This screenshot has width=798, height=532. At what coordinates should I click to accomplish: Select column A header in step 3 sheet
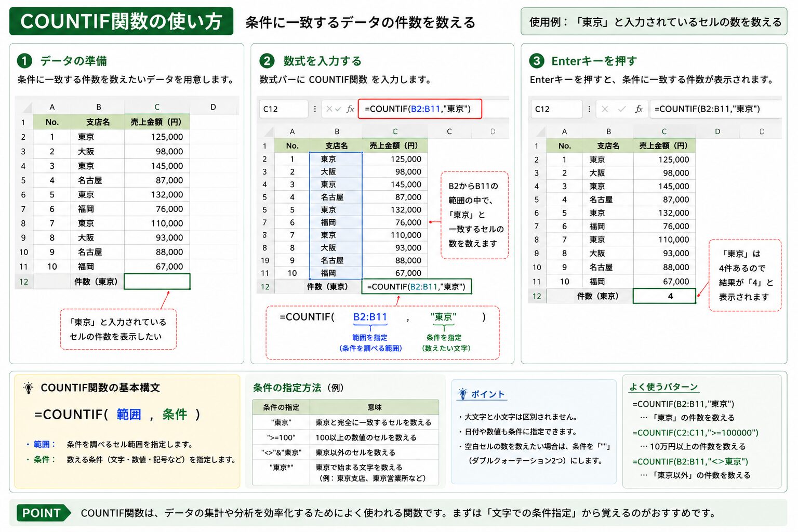click(564, 131)
